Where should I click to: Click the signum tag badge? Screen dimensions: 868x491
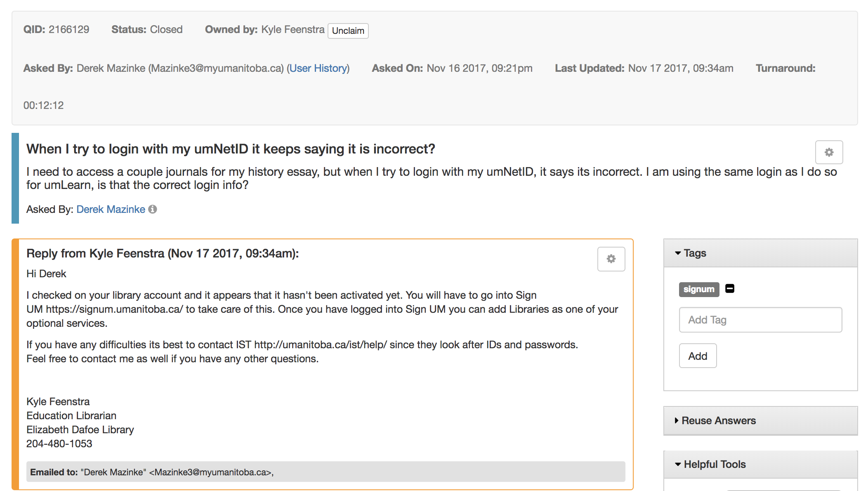point(698,289)
